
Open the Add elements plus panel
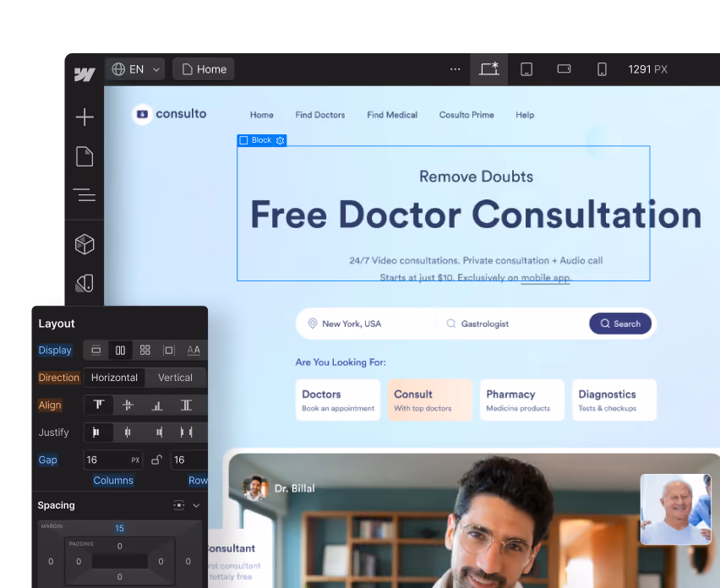[x=85, y=117]
